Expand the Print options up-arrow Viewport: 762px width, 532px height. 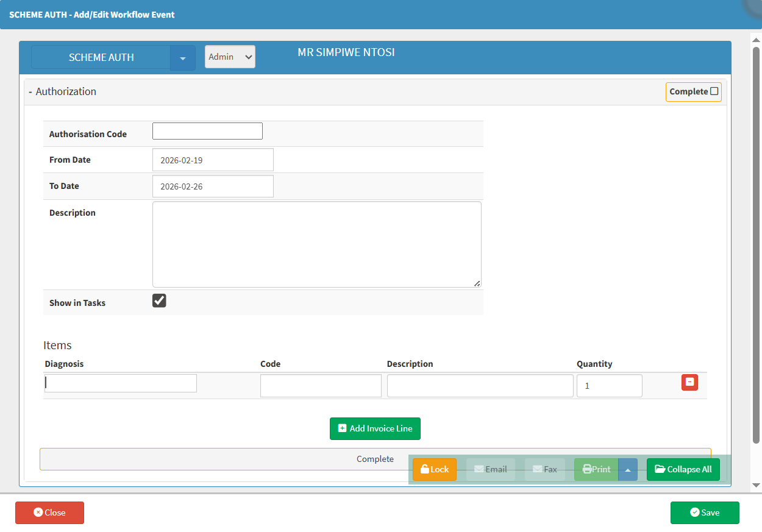click(628, 469)
